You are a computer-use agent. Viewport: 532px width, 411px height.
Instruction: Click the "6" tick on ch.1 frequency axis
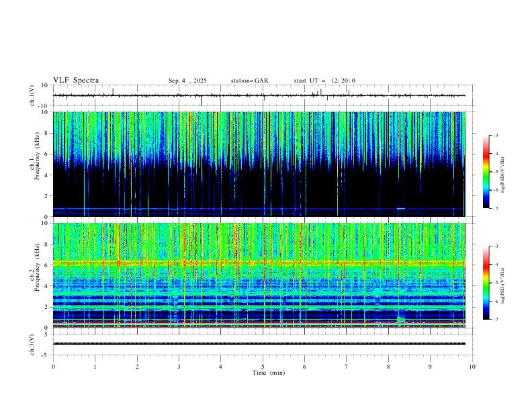[46, 154]
